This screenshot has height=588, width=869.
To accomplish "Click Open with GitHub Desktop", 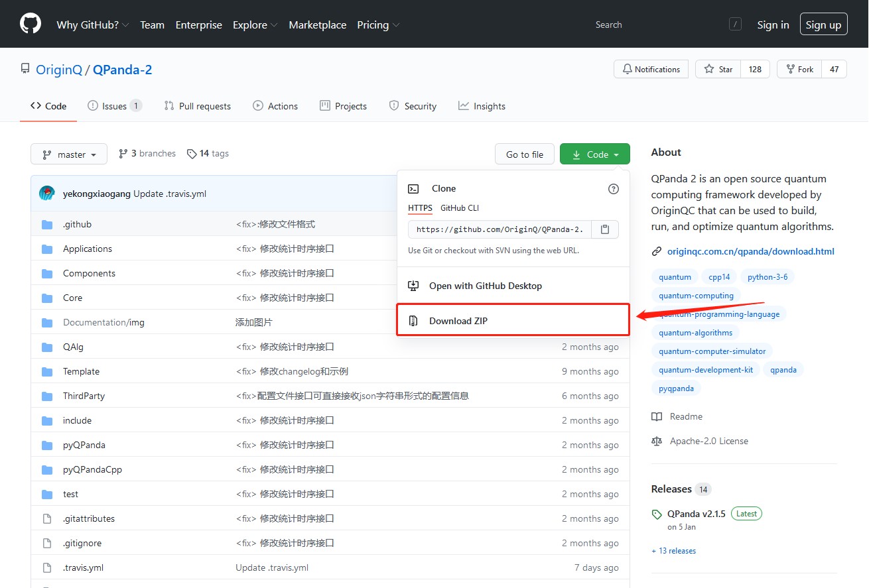I will (x=513, y=286).
